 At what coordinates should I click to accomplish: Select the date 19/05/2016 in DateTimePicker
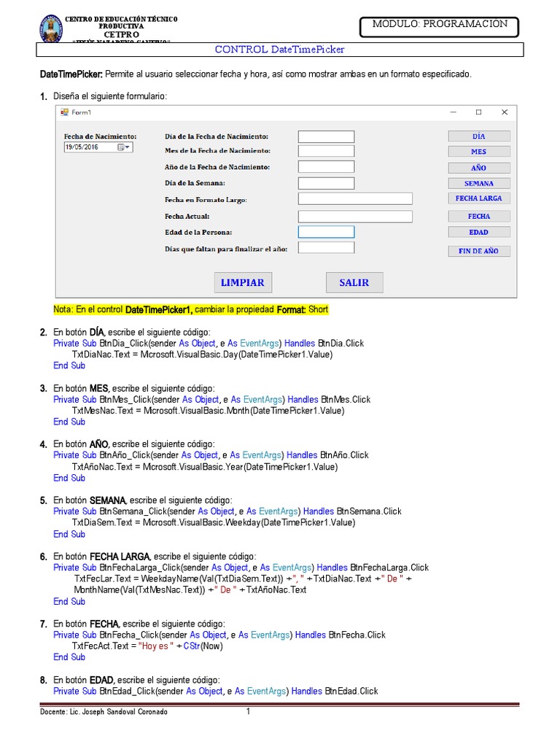[x=82, y=147]
